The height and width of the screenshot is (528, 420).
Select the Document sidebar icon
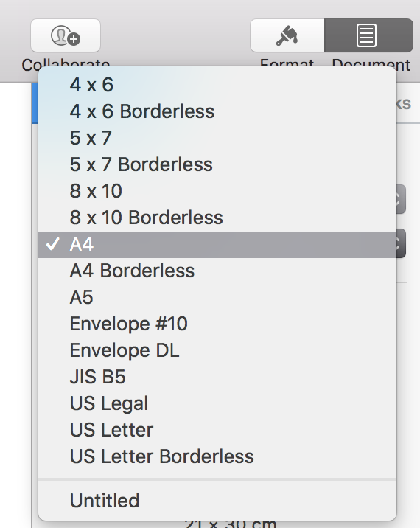click(x=368, y=35)
